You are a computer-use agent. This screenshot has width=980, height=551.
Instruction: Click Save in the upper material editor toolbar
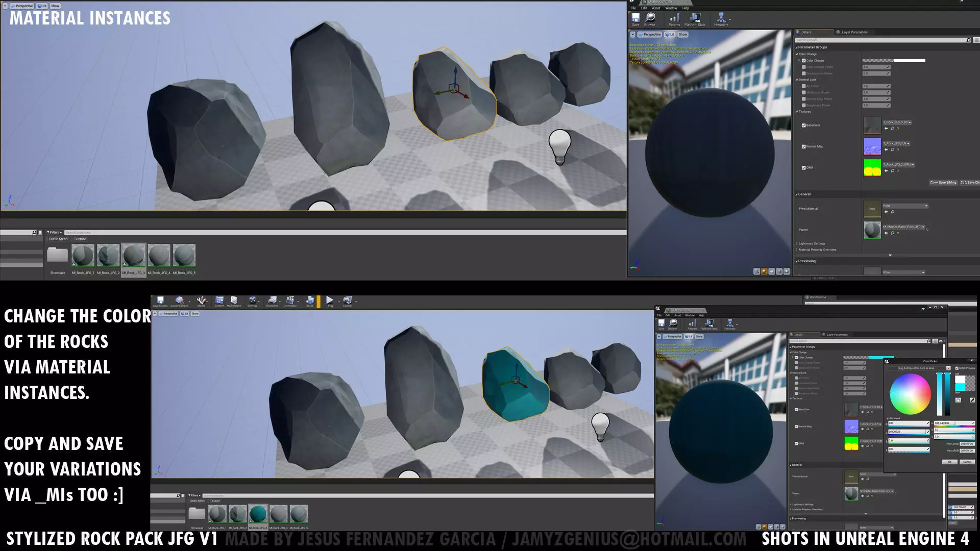pos(635,19)
